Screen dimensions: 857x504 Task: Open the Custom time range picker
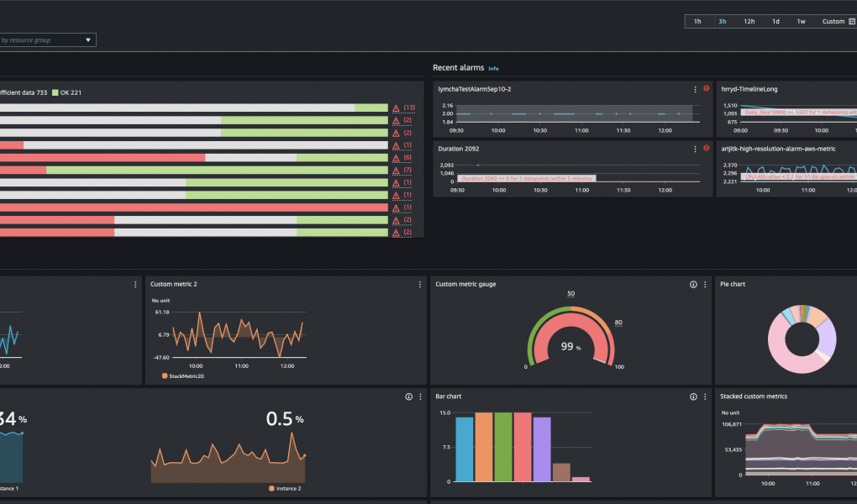(838, 22)
